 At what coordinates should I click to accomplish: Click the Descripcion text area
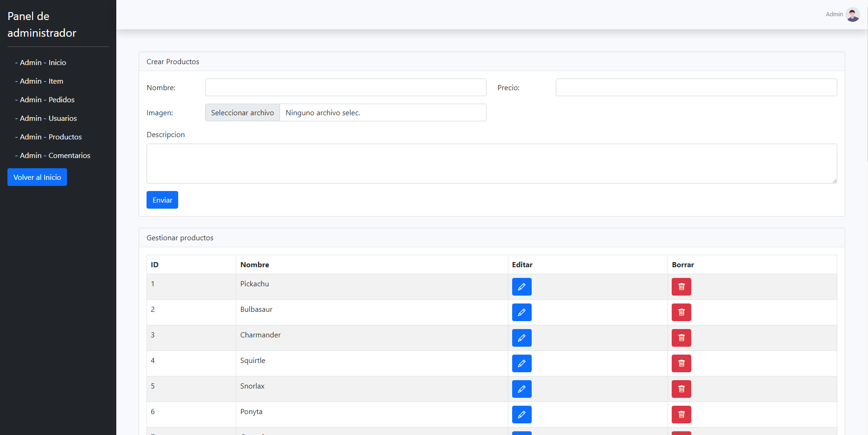[491, 164]
